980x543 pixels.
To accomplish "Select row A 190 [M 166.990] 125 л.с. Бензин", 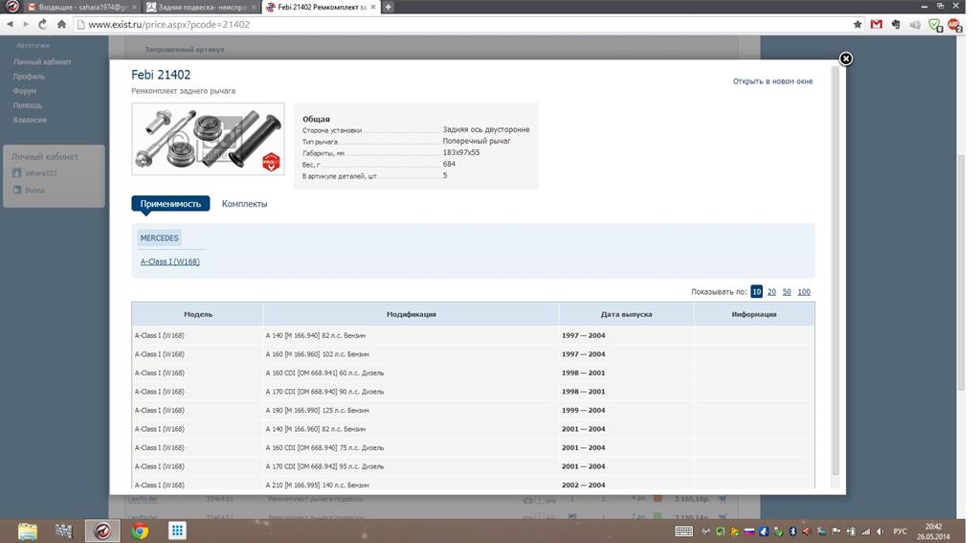I will click(x=473, y=411).
